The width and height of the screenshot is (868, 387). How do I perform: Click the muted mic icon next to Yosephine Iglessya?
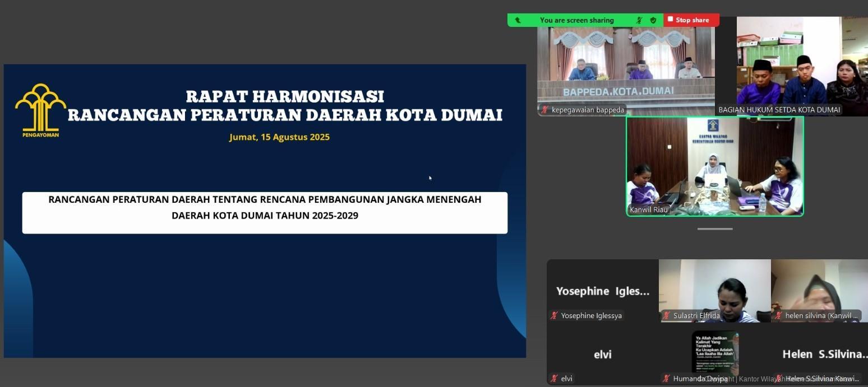(x=554, y=316)
